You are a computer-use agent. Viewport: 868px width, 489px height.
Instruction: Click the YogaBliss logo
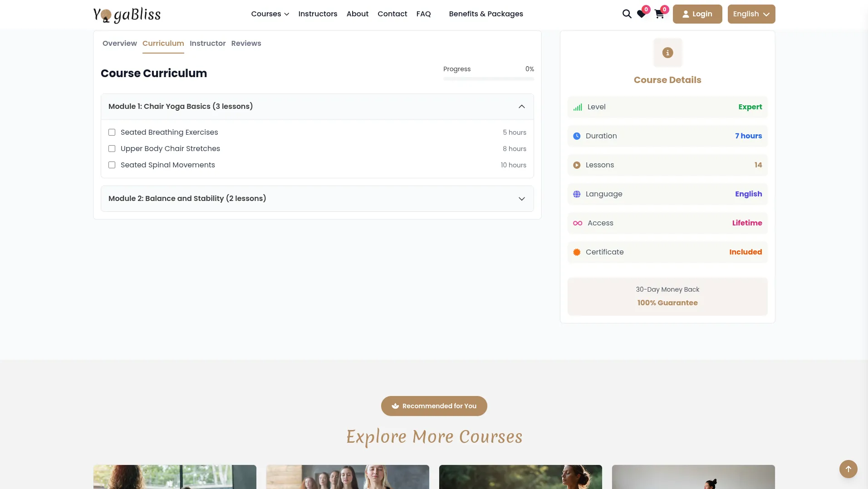127,15
